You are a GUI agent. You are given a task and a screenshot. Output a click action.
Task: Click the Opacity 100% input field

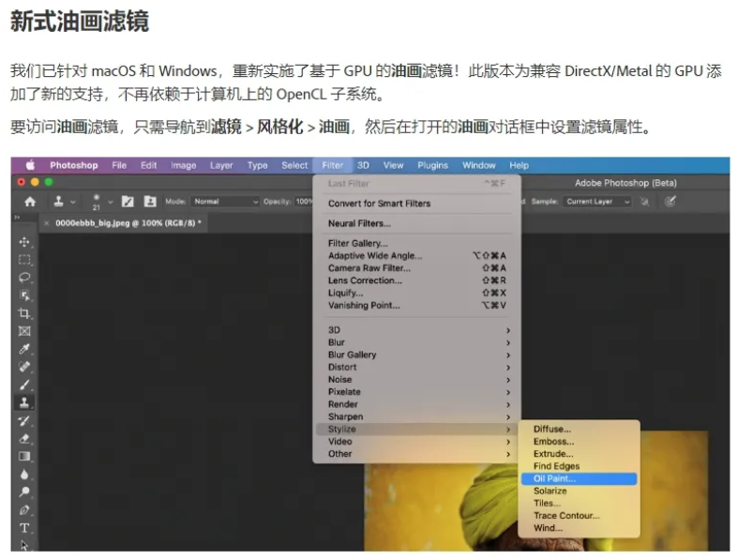coord(304,202)
